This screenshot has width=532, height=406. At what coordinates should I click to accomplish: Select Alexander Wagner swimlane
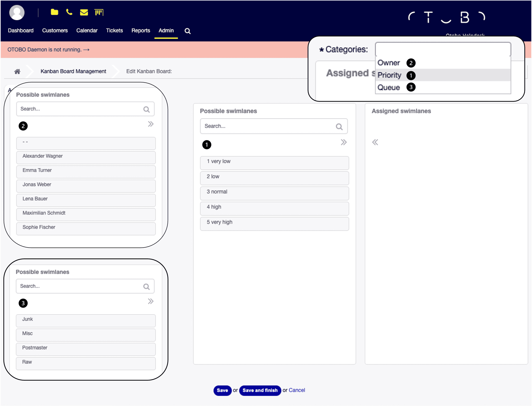86,158
